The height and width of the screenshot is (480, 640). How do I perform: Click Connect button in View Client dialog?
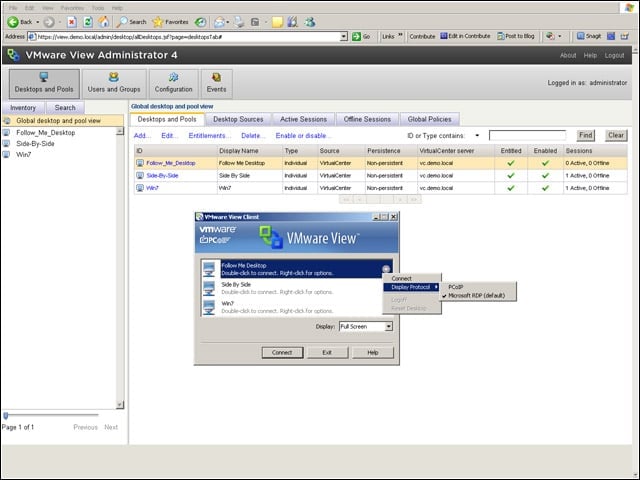[x=282, y=353]
